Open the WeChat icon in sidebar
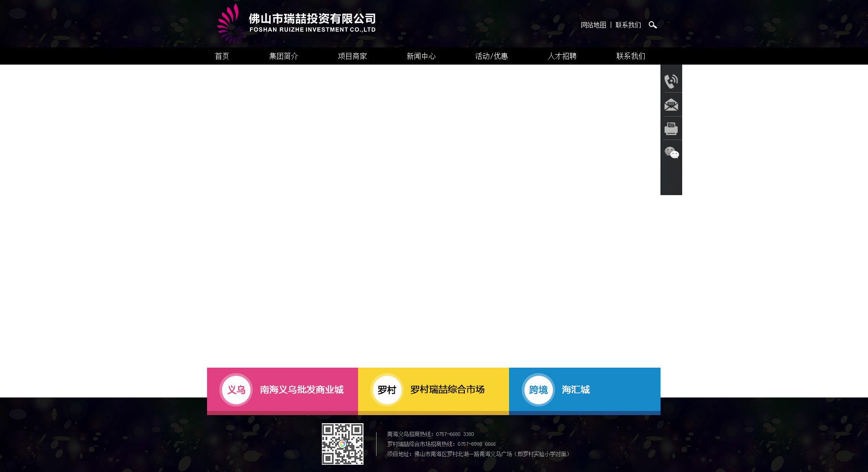 [671, 153]
